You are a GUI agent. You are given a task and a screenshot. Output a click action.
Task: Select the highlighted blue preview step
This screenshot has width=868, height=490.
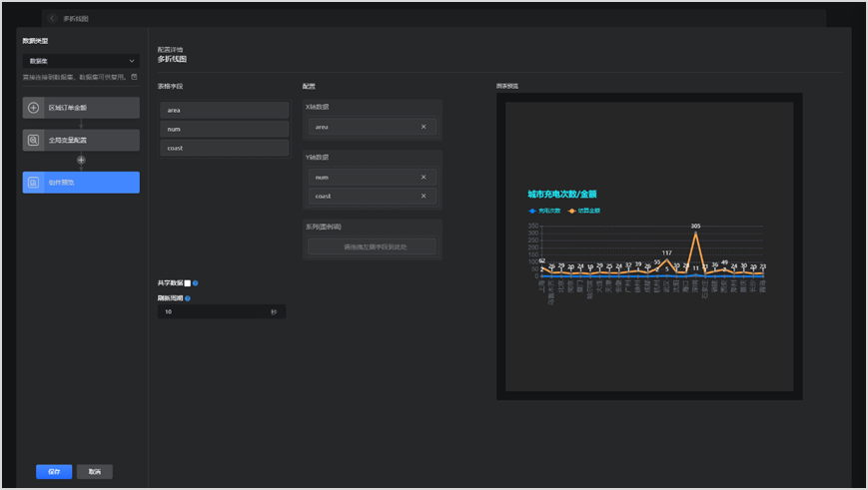point(81,183)
